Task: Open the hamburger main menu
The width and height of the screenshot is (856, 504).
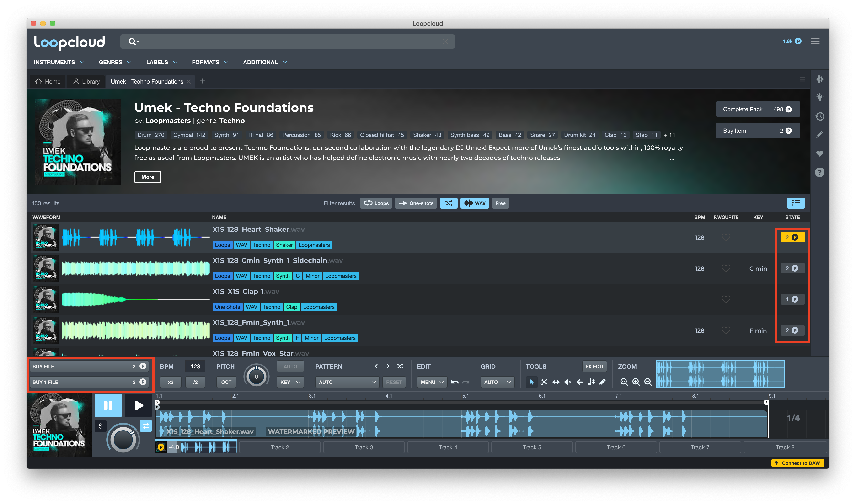Action: pos(815,41)
